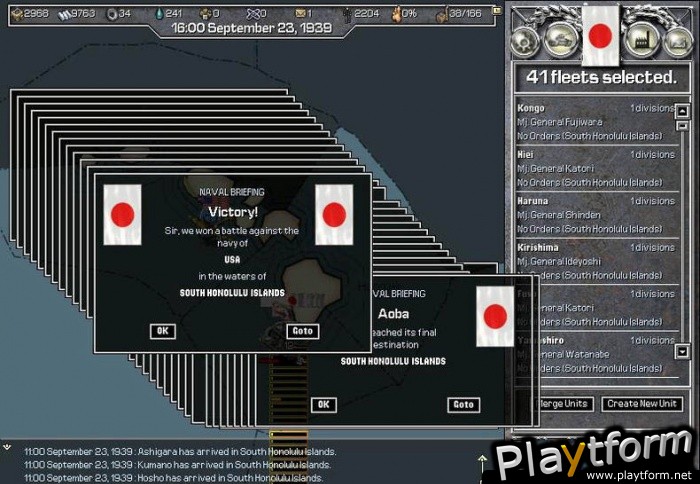Click the rubber tire resource icon

click(111, 14)
